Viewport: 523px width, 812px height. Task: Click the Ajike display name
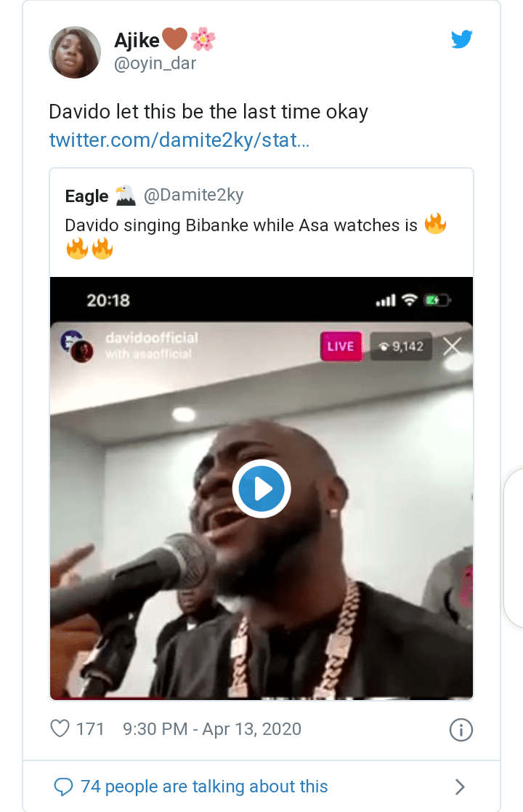point(137,41)
